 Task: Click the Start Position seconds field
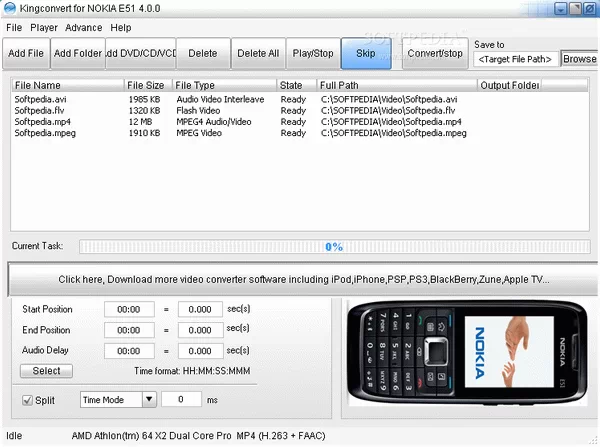tap(200, 309)
